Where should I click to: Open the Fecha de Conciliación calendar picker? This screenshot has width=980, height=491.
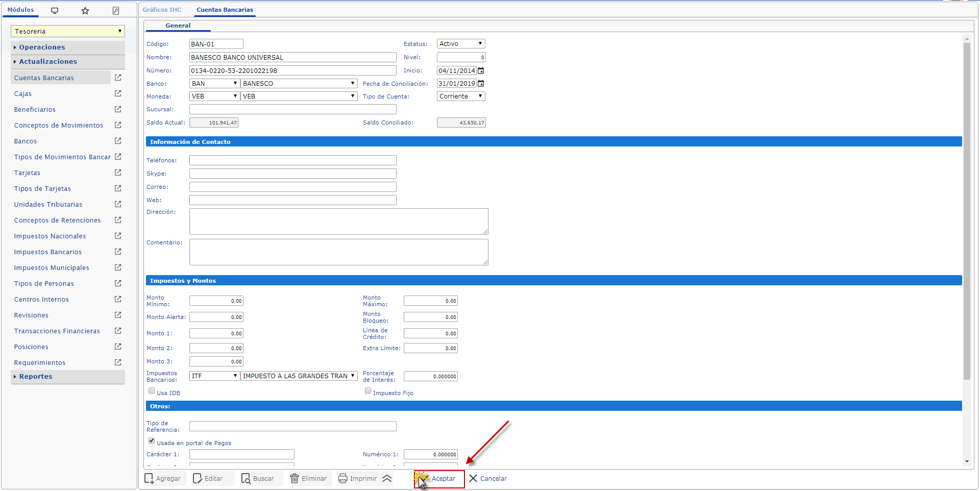[x=481, y=84]
